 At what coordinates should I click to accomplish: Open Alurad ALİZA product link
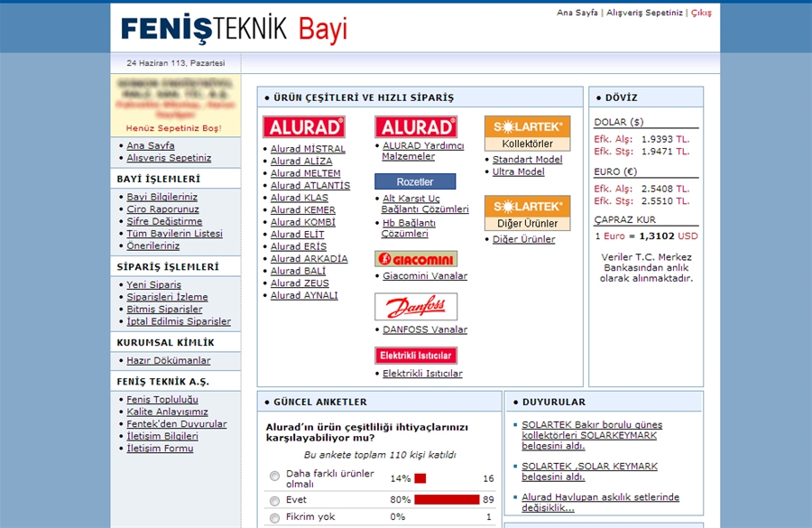point(301,162)
